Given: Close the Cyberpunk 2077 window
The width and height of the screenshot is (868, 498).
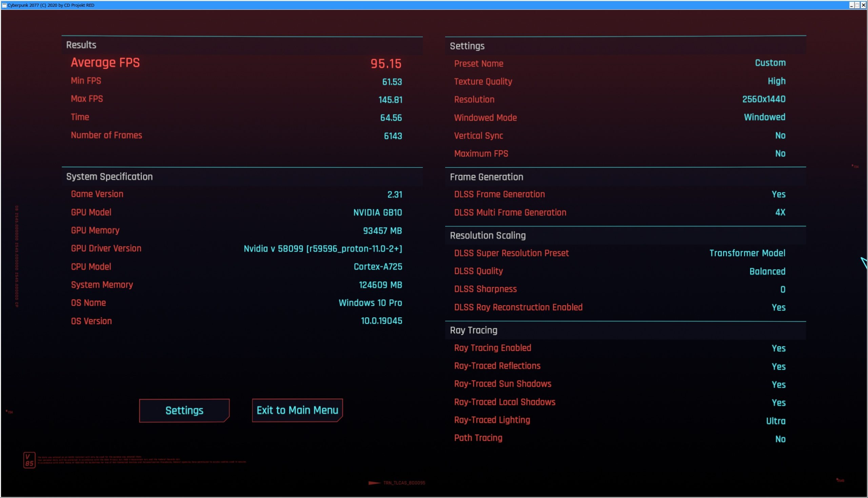Looking at the screenshot, I should 864,5.
